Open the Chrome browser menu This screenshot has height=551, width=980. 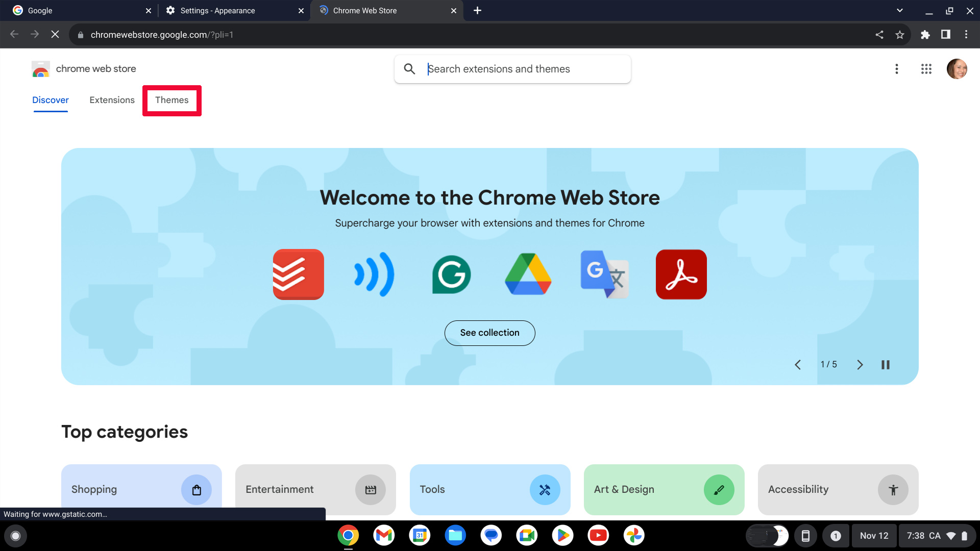(x=966, y=35)
